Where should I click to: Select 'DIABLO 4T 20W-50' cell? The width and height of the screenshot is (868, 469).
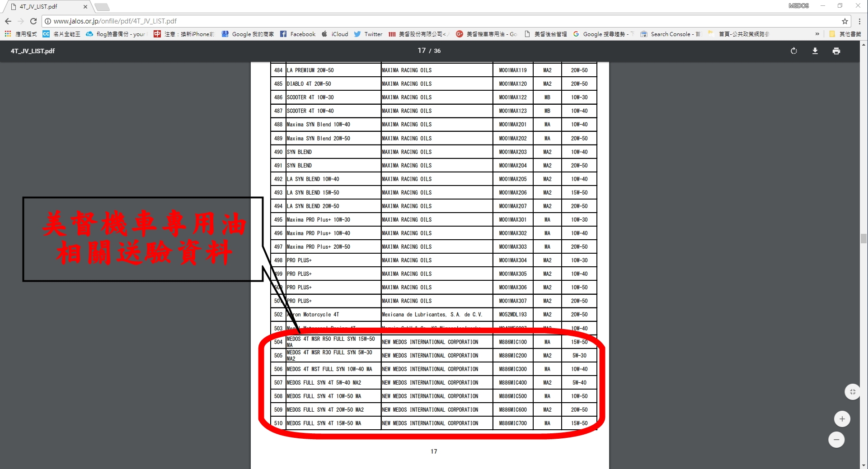(x=333, y=84)
